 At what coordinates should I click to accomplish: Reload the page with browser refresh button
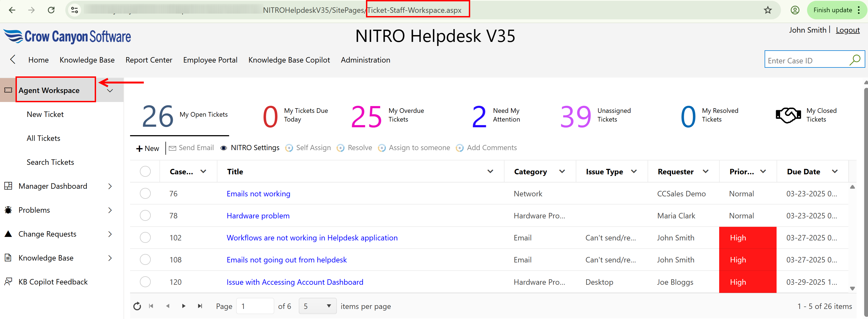pyautogui.click(x=51, y=10)
